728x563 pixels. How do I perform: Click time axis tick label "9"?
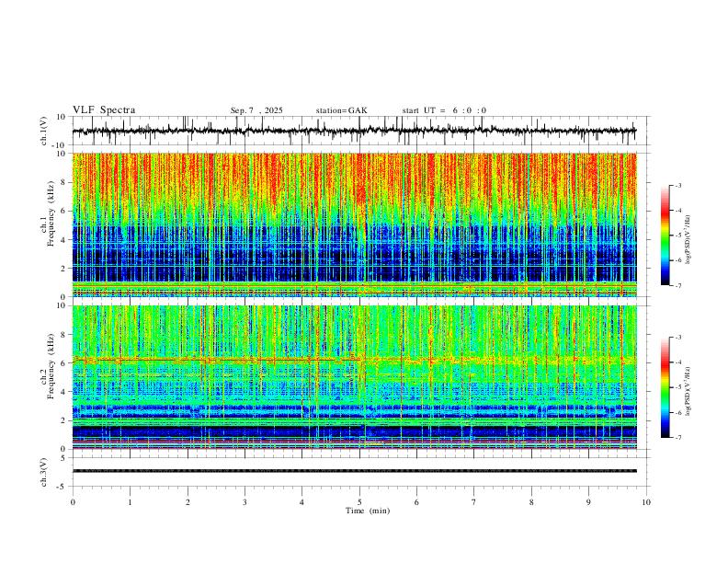pyautogui.click(x=588, y=502)
